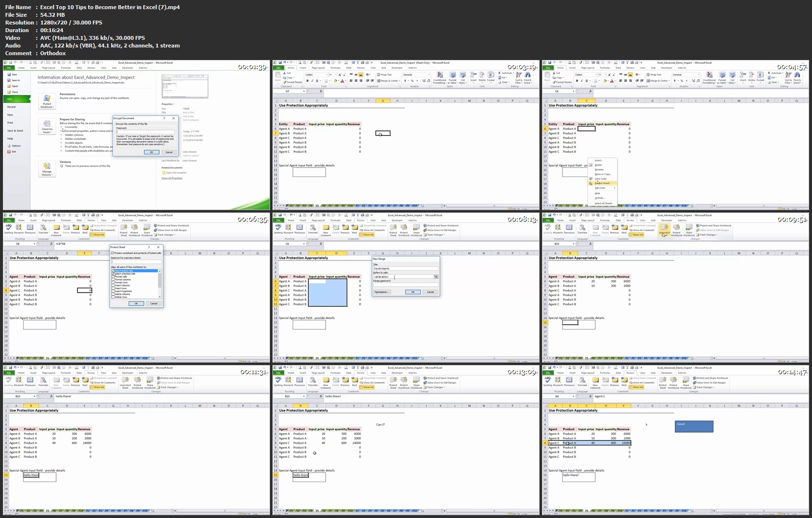812x518 pixels.
Task: Click Sort & Filter in the 00:04:57 frame
Action: [x=788, y=78]
